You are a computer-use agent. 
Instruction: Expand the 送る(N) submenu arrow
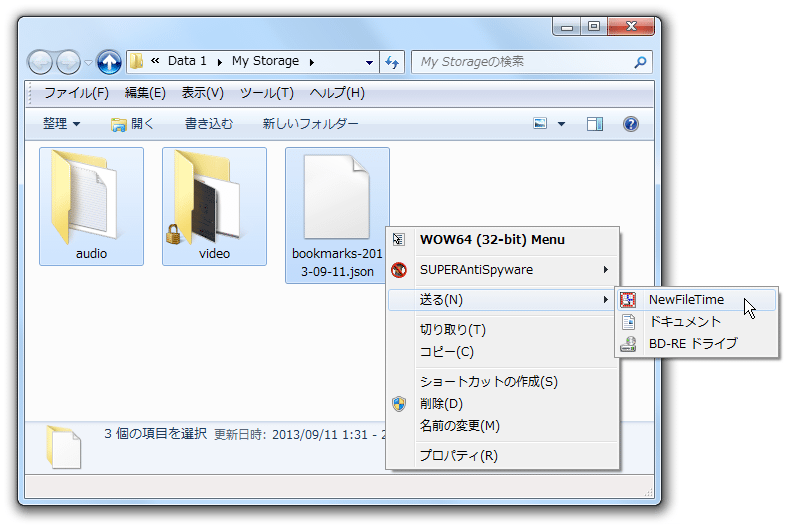pos(606,300)
